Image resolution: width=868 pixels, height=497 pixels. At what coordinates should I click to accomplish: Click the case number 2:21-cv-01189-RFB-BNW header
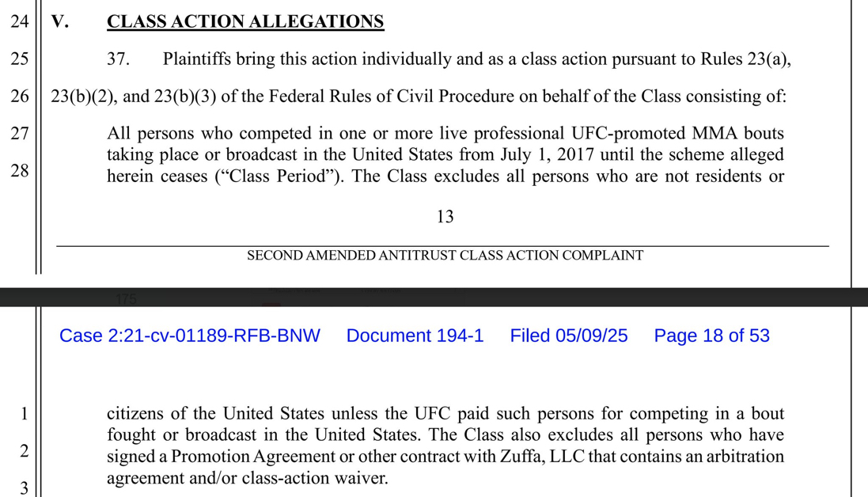(190, 336)
